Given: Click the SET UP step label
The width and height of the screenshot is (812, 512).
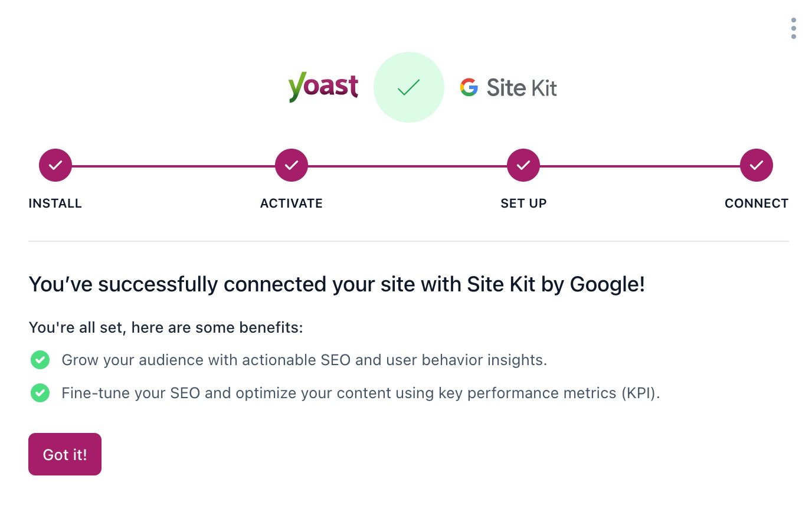Looking at the screenshot, I should (523, 204).
